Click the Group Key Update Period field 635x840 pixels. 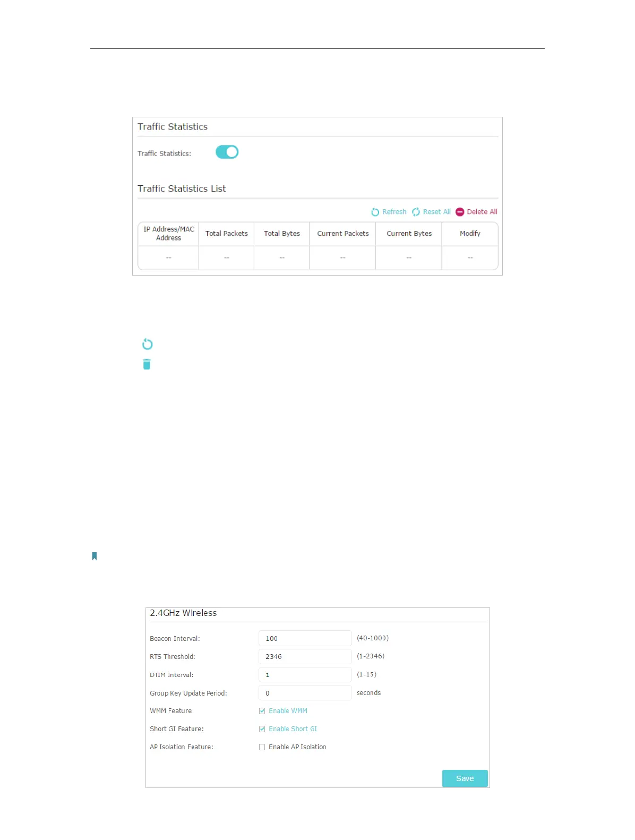coord(305,693)
